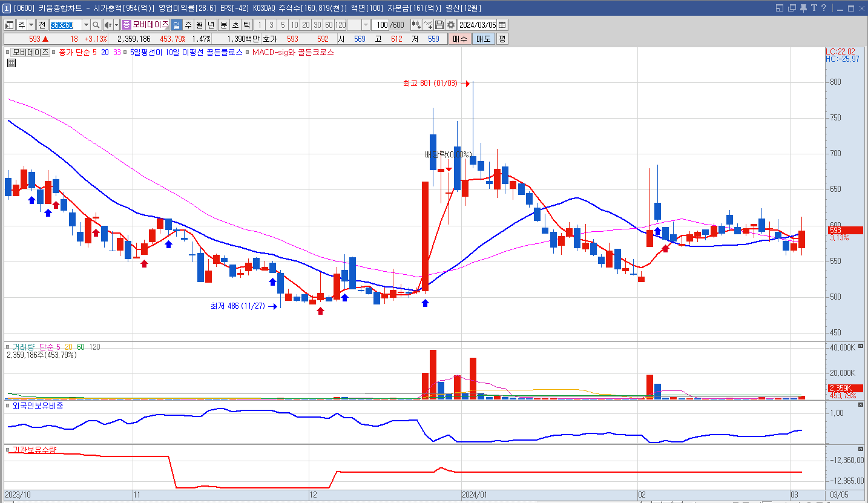Click the MACD-sig와 골든크로스 legend
Screen dimensions: 868x503
click(x=293, y=53)
